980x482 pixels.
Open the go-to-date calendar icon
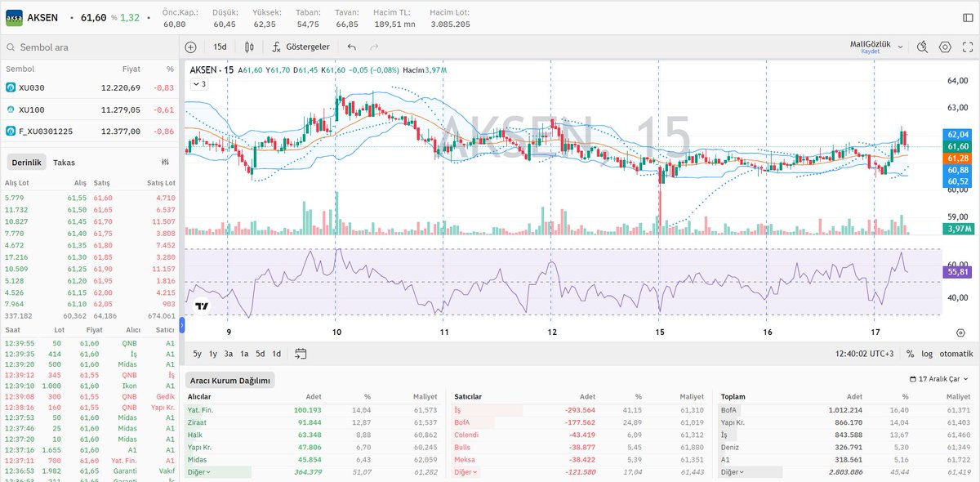click(x=301, y=354)
